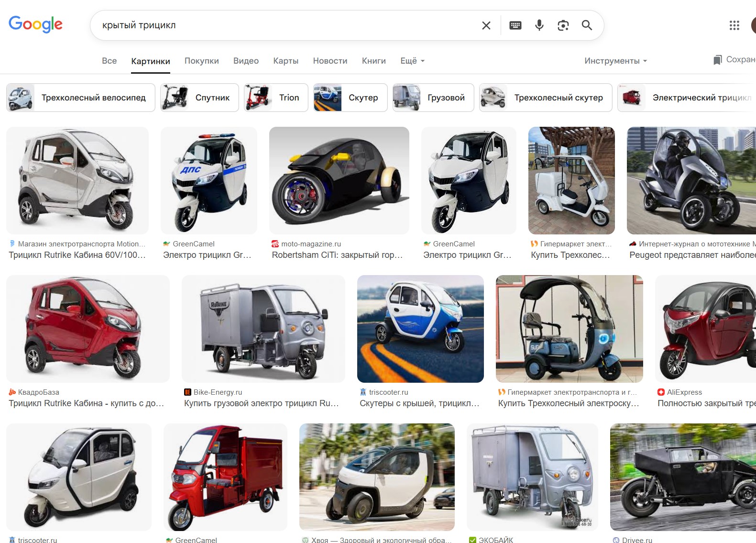Image resolution: width=756 pixels, height=543 pixels.
Task: Click the Google logo
Action: (35, 24)
